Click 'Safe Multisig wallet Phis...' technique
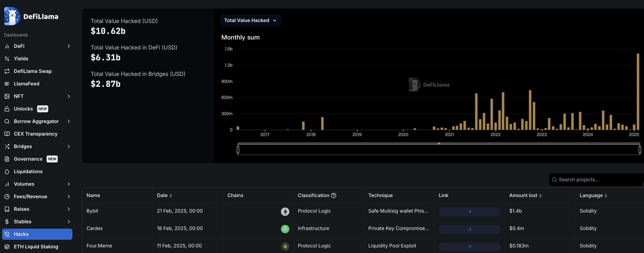 398,211
